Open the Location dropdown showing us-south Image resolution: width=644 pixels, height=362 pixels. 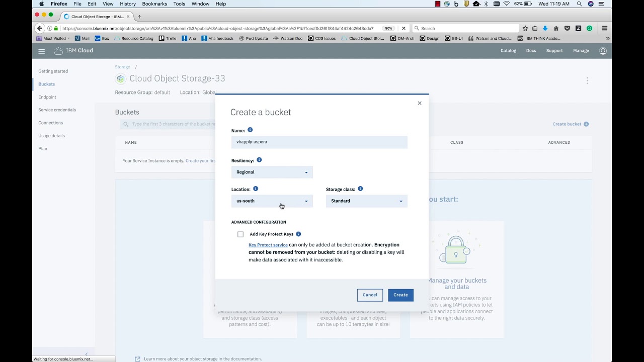click(272, 201)
